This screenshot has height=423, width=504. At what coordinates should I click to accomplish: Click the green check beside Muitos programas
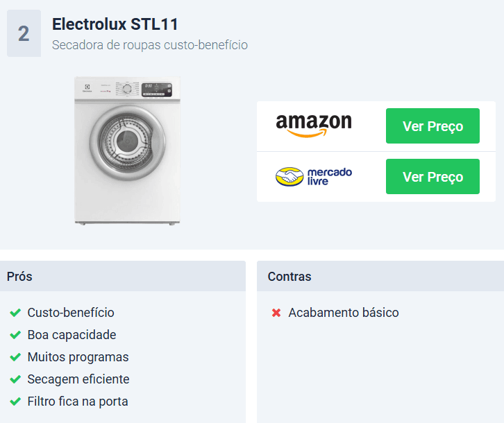click(x=15, y=357)
